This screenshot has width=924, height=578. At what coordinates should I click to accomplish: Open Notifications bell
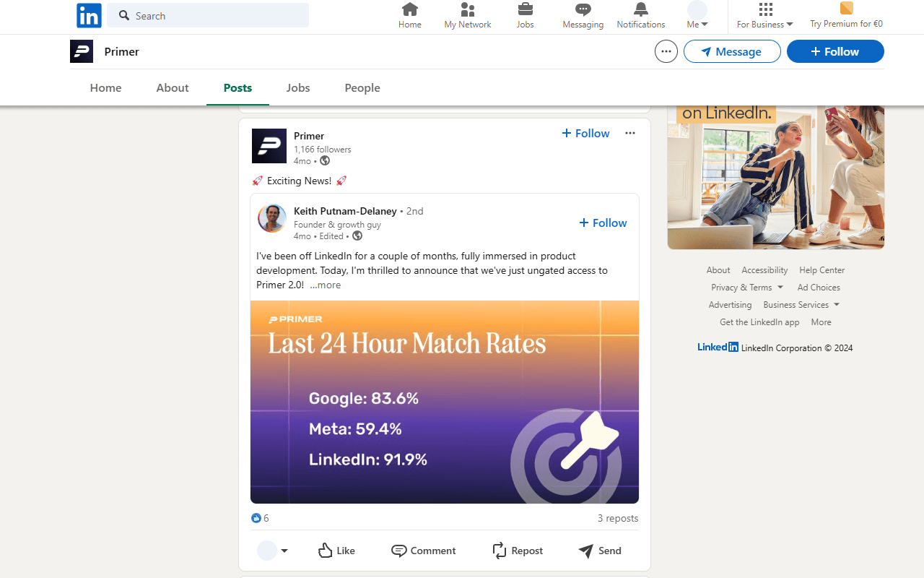point(641,16)
